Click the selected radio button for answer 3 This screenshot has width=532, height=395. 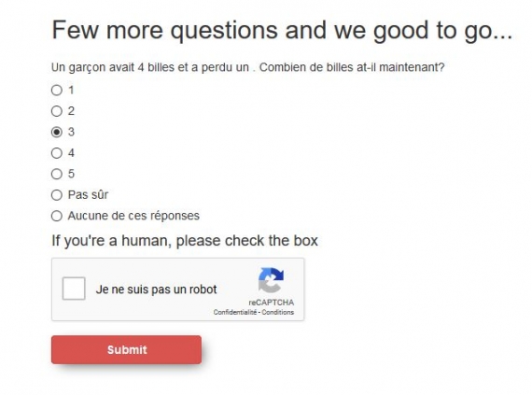coord(57,132)
